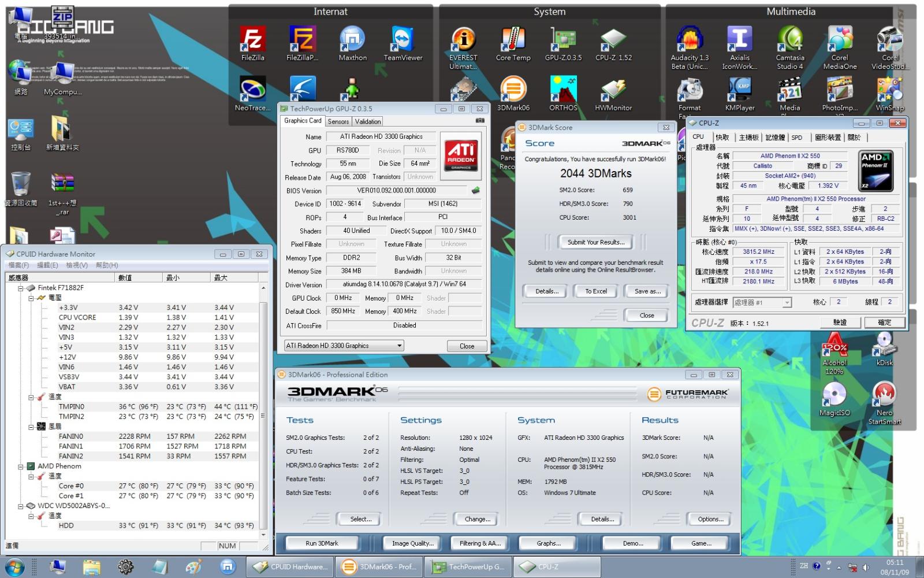Open PhotoImpact shortcut icon
Image resolution: width=924 pixels, height=578 pixels.
coord(840,94)
